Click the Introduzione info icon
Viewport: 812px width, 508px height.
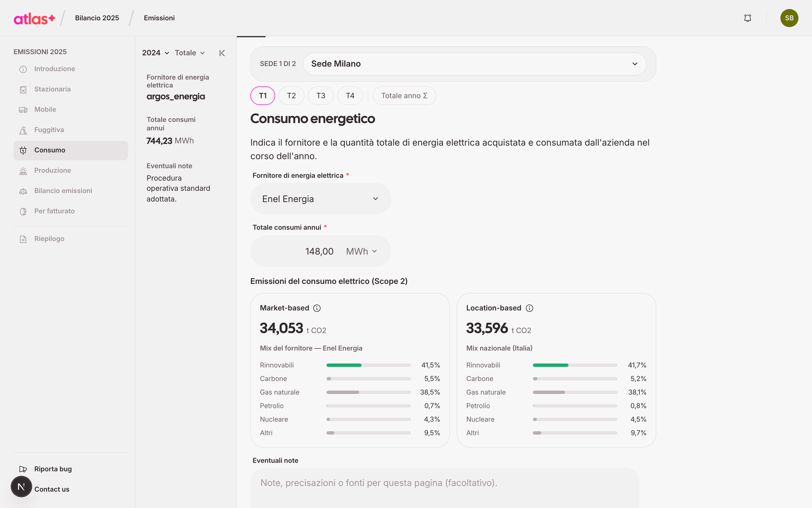click(x=23, y=69)
